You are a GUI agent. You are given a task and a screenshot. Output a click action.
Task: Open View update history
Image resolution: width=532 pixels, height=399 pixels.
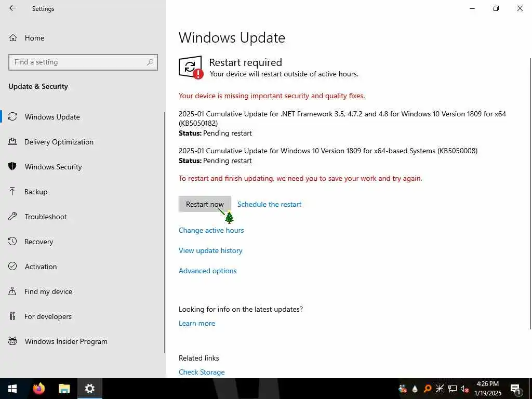coord(211,251)
